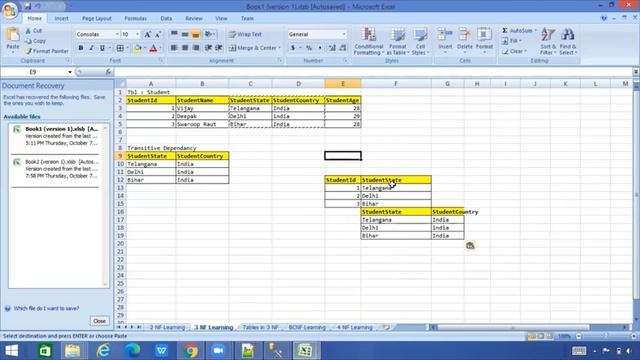
Task: Click Merge & Center
Action: (x=253, y=48)
